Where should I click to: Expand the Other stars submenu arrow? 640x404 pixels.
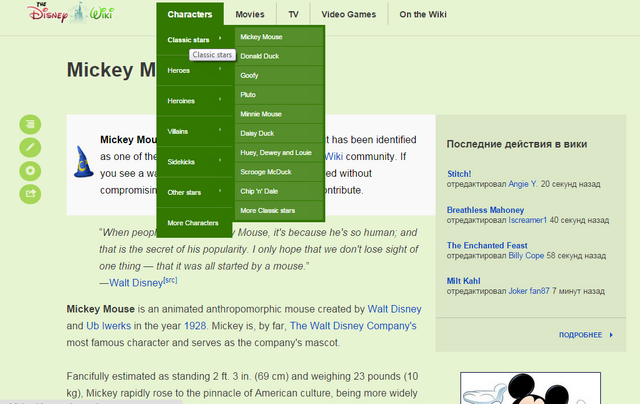tap(220, 191)
